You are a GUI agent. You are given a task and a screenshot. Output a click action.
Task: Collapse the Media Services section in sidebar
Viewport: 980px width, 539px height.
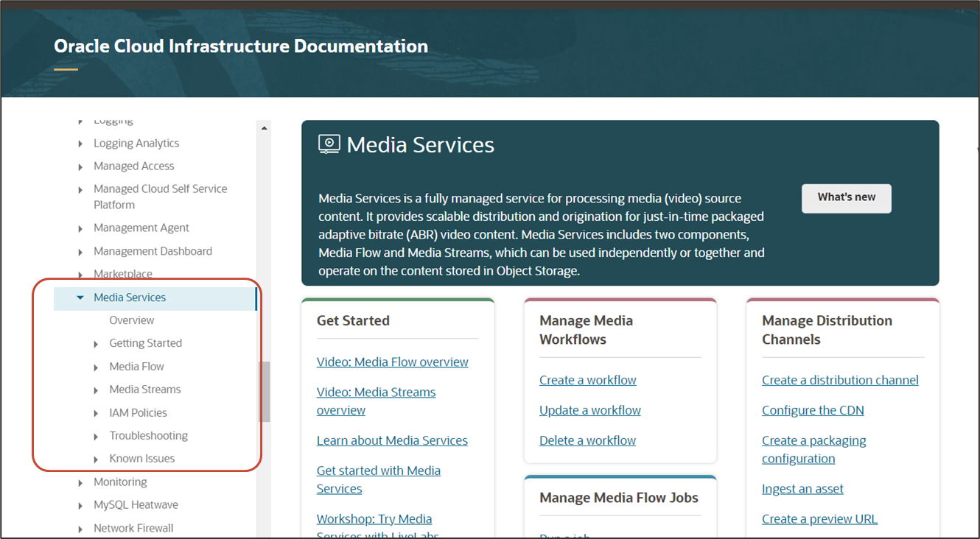[x=82, y=297]
